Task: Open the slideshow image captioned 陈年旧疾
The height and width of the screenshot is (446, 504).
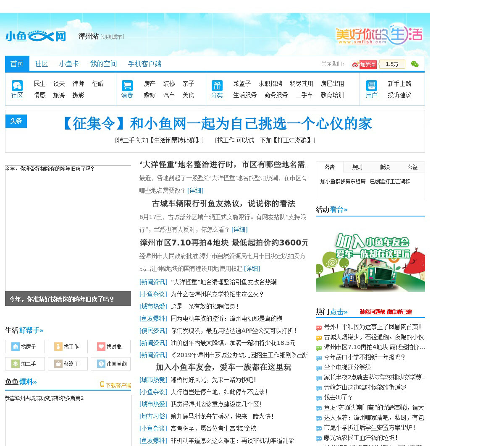Action: pyautogui.click(x=68, y=235)
